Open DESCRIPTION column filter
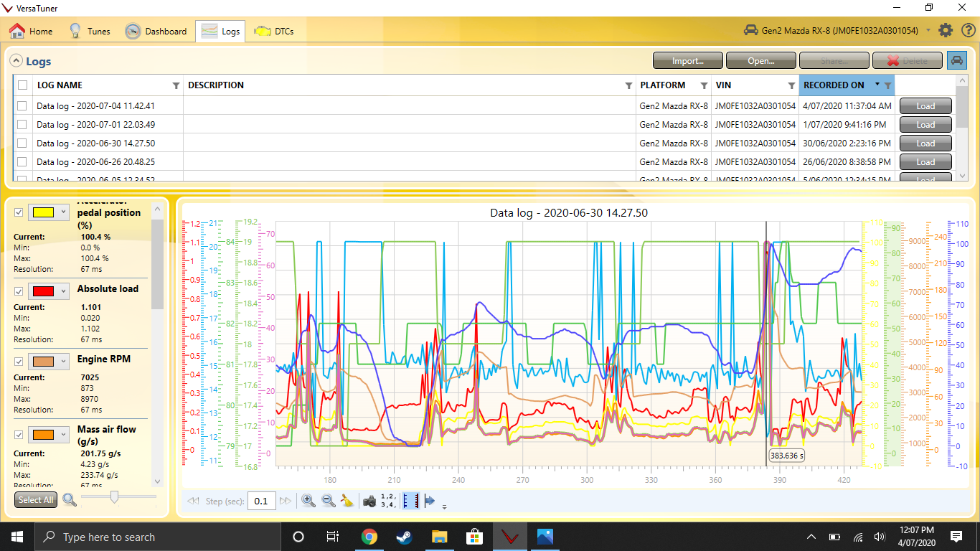Viewport: 980px width, 551px height. (629, 85)
